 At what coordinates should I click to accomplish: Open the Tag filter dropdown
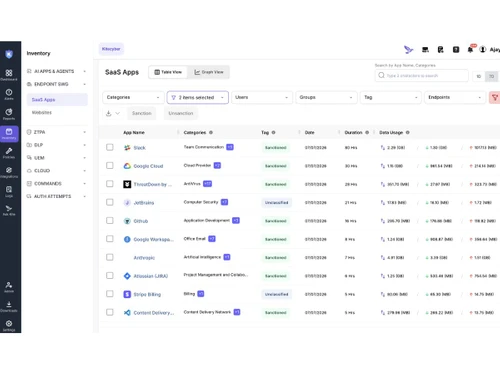pyautogui.click(x=391, y=97)
